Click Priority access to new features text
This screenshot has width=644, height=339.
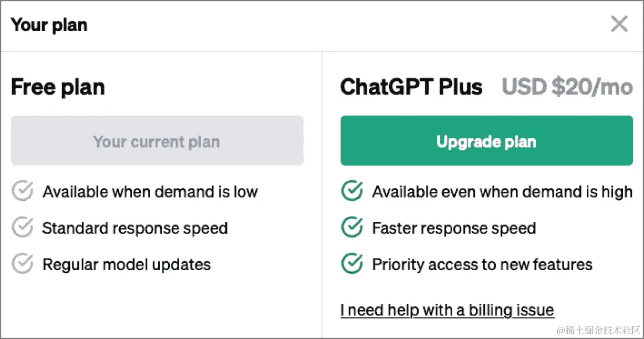[x=482, y=264]
